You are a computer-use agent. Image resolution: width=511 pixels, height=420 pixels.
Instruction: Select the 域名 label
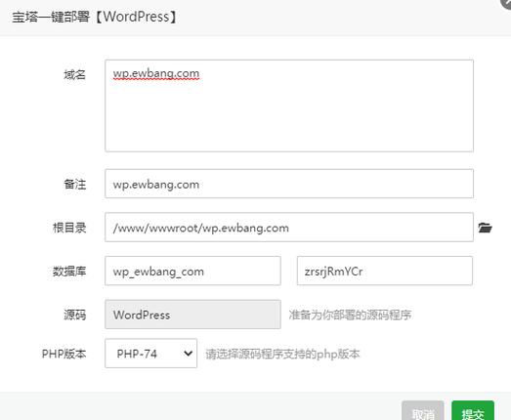(74, 74)
